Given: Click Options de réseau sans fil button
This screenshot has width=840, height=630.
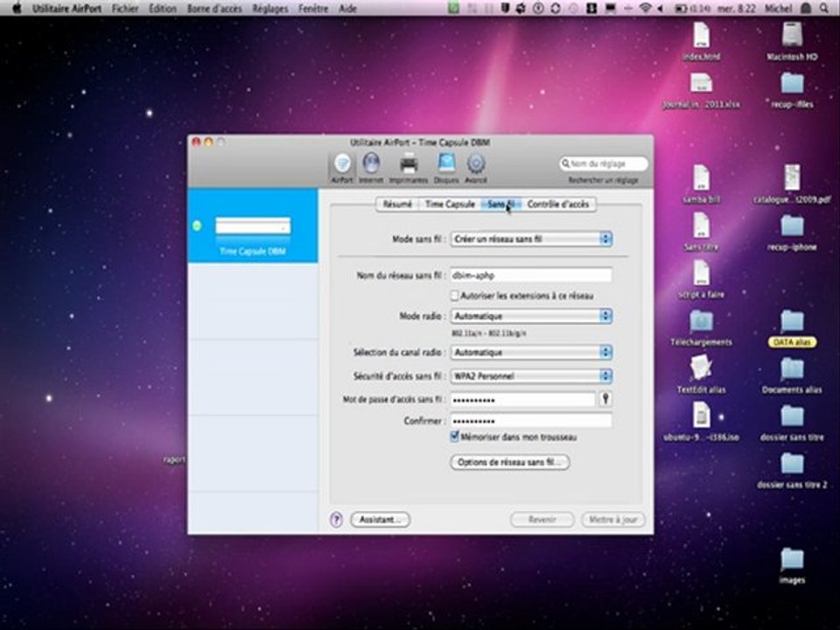Looking at the screenshot, I should (x=509, y=462).
